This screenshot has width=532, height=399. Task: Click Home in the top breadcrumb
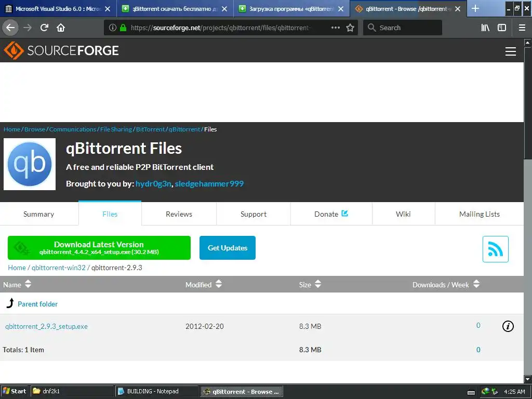(x=12, y=129)
